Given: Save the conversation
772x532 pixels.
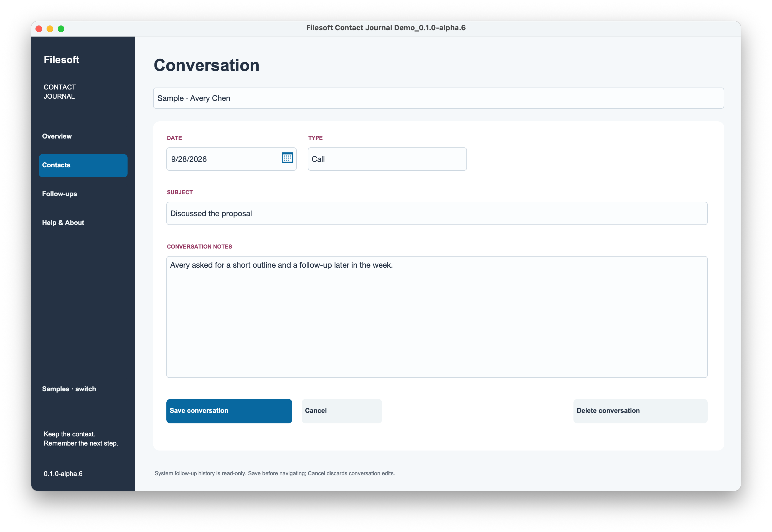Looking at the screenshot, I should pyautogui.click(x=229, y=411).
